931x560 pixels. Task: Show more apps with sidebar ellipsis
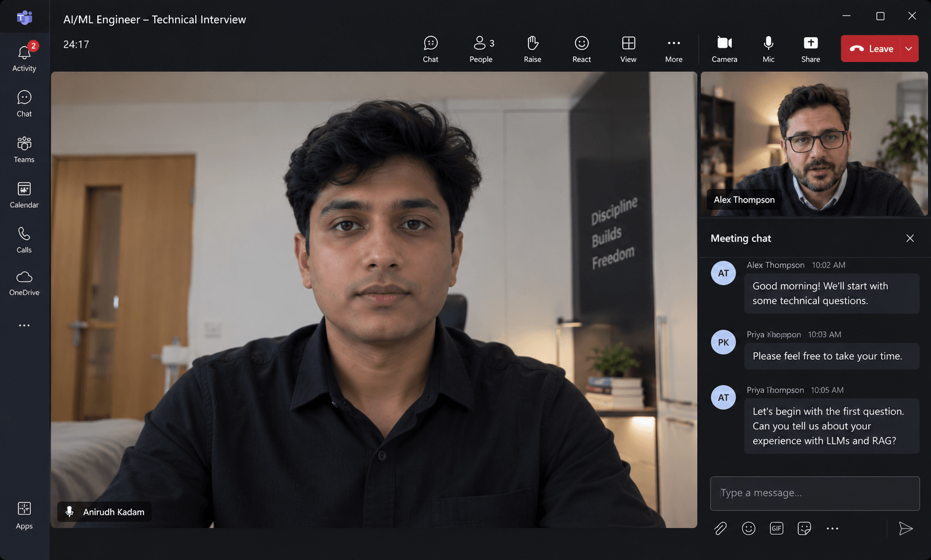(x=24, y=326)
